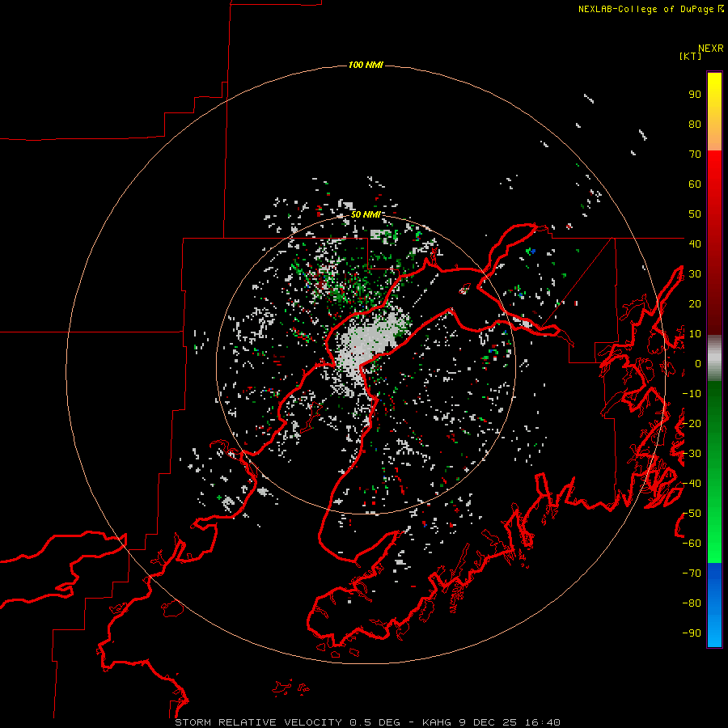Click the 9 DEC 25 16:40 timestamp
Image resolution: width=728 pixels, height=728 pixels.
coord(511,722)
